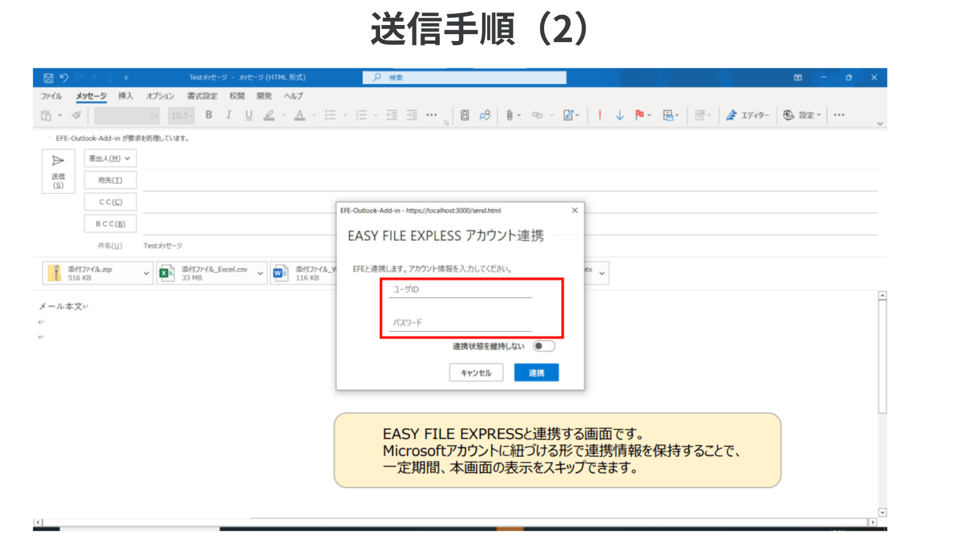The height and width of the screenshot is (553, 980).
Task: Expand highlight color dropdown arrow
Action: tap(284, 116)
